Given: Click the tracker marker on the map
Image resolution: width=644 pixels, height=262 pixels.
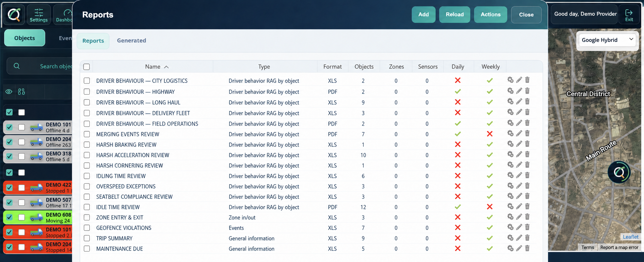Looking at the screenshot, I should click(x=619, y=172).
